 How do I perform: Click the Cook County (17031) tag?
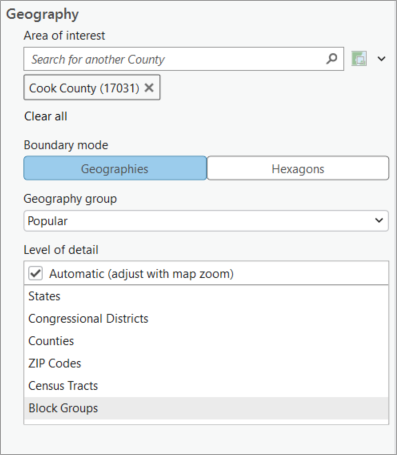pyautogui.click(x=92, y=88)
